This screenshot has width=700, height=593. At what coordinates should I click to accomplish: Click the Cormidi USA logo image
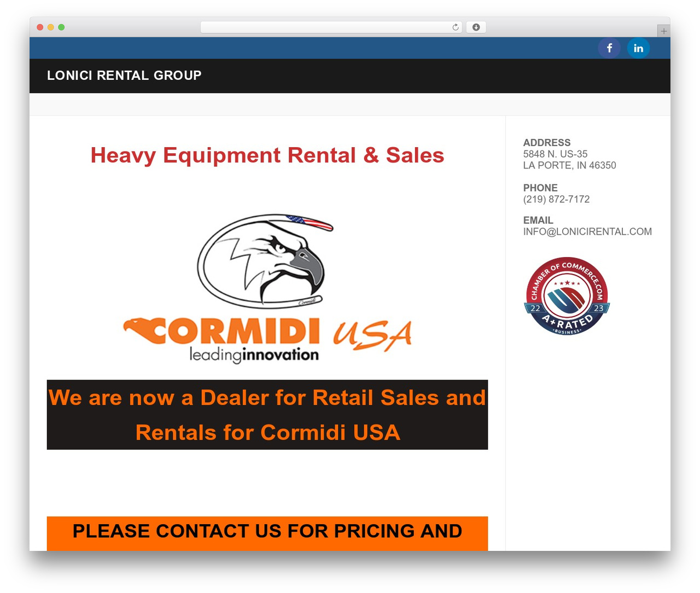267,288
